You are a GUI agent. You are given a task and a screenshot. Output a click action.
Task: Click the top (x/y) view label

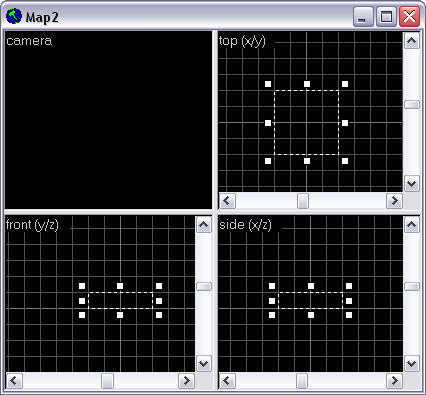(x=242, y=41)
